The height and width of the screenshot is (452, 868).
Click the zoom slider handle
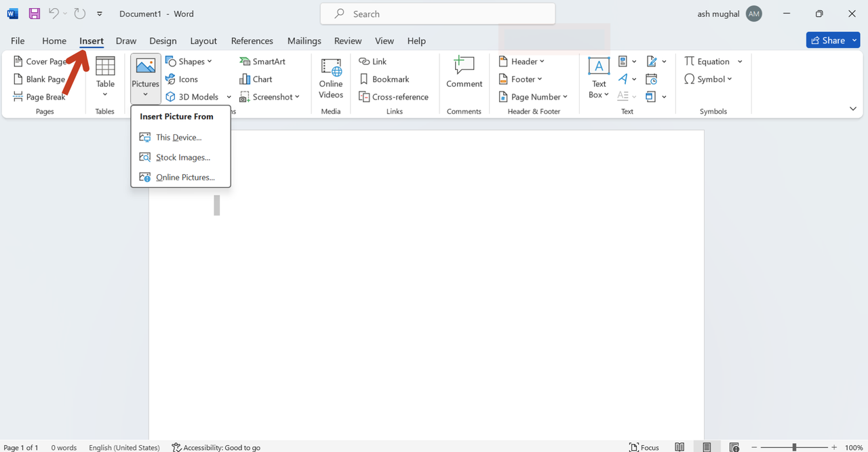coord(794,447)
